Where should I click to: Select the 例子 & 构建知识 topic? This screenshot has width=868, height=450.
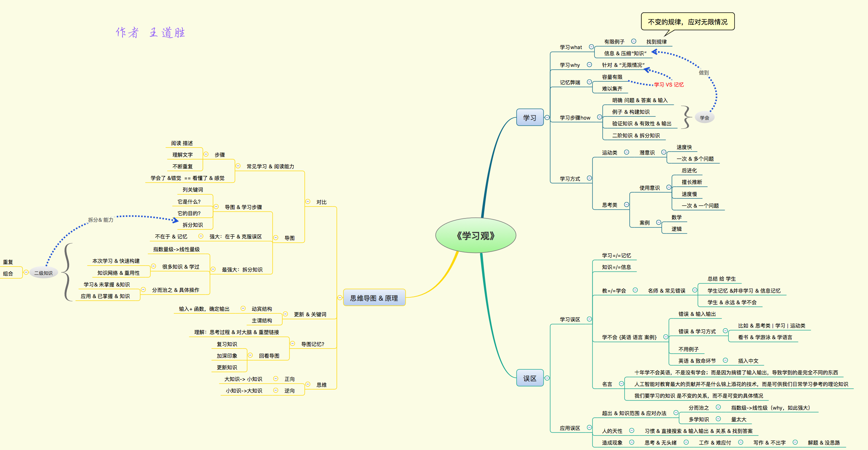click(x=631, y=112)
